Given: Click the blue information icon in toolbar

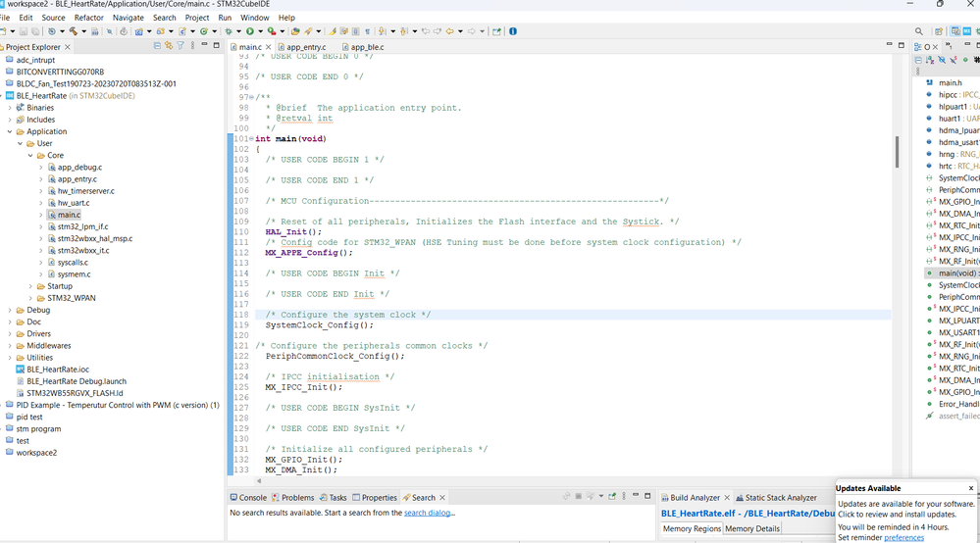Looking at the screenshot, I should tap(512, 31).
